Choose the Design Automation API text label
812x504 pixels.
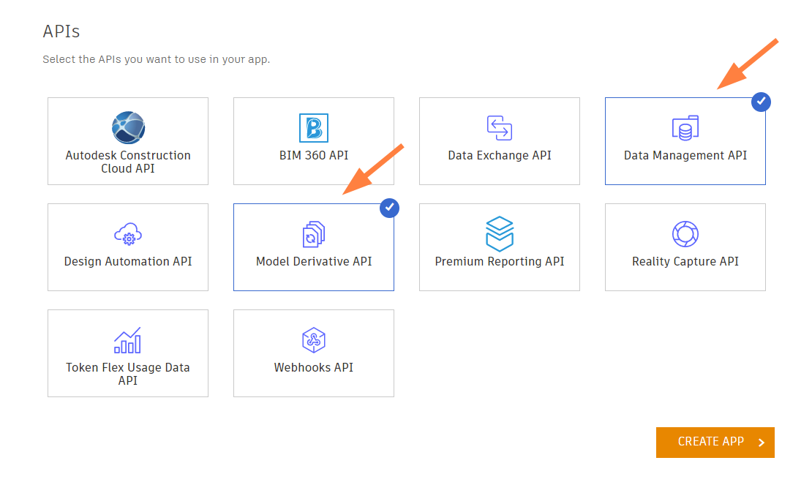pos(128,262)
